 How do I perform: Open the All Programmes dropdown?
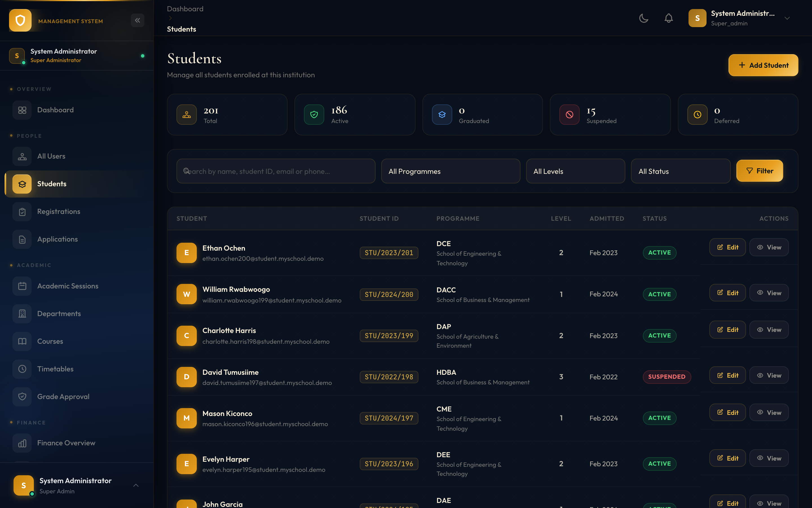point(451,171)
